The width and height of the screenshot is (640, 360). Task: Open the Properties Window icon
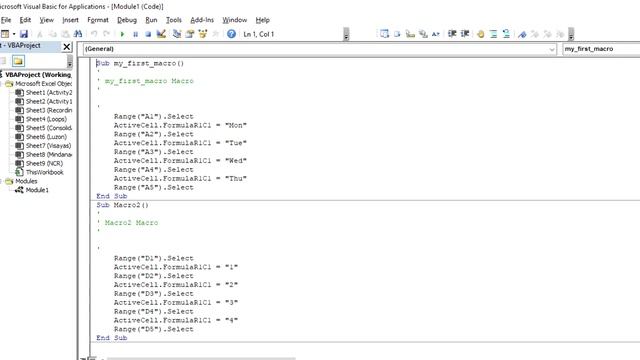pyautogui.click(x=190, y=34)
